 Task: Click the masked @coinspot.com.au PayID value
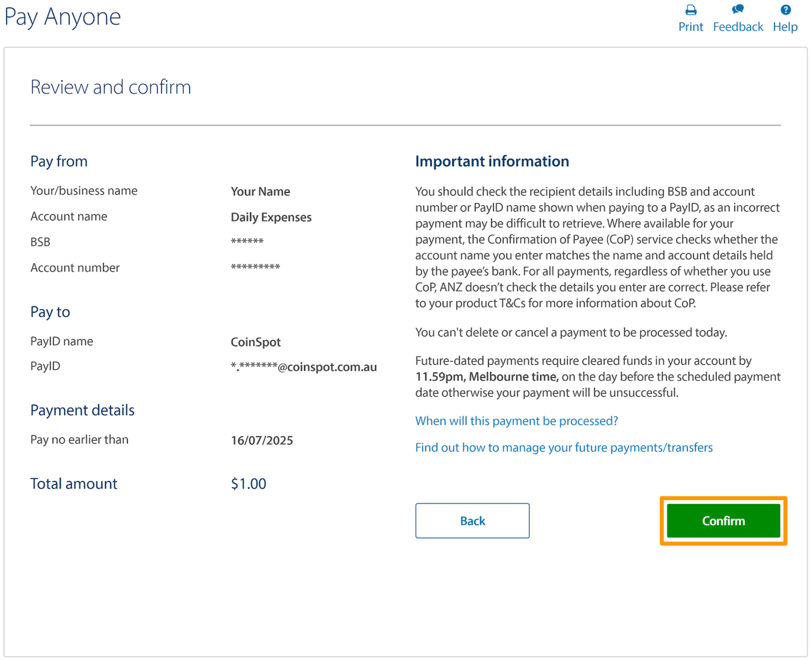pos(304,367)
